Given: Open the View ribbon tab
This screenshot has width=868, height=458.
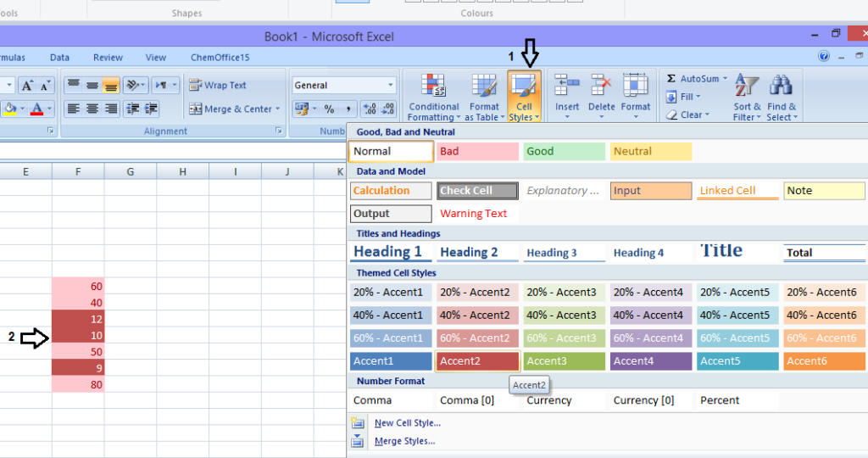Looking at the screenshot, I should coord(156,58).
